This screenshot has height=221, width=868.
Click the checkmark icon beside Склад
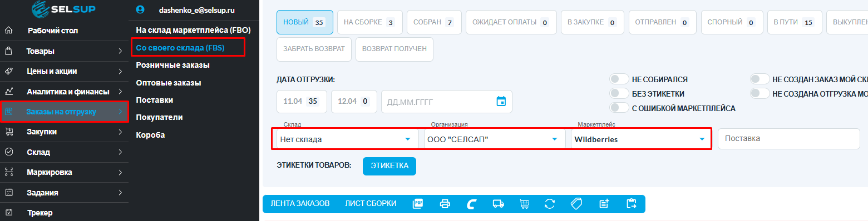pyautogui.click(x=8, y=152)
